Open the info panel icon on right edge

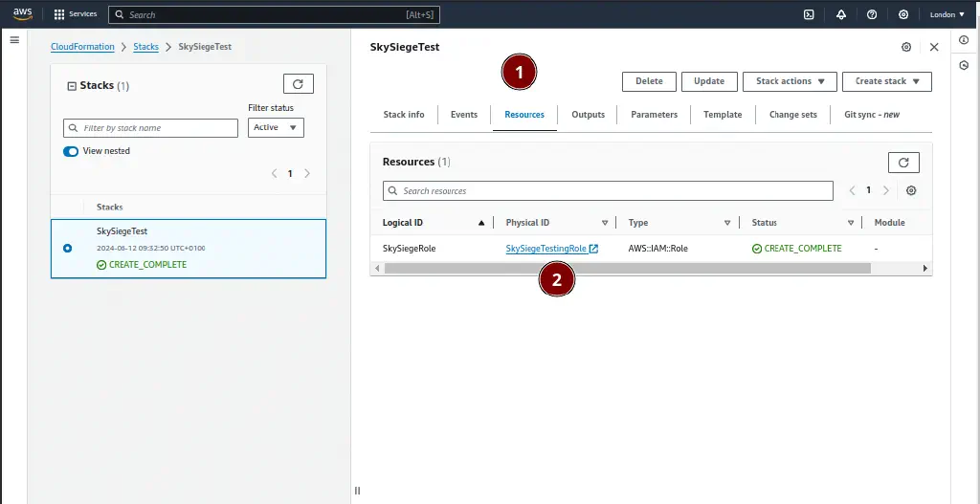pyautogui.click(x=964, y=40)
